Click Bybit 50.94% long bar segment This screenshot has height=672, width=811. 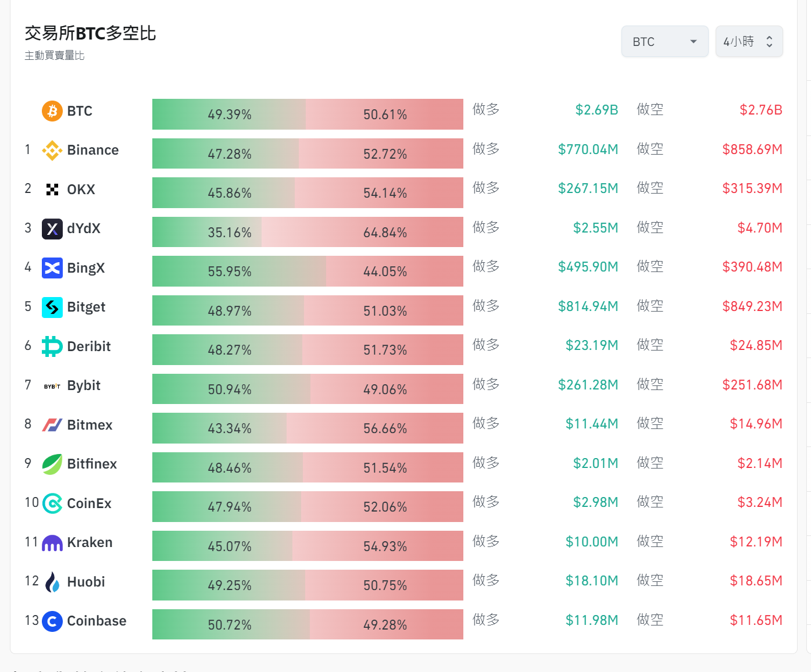point(231,389)
